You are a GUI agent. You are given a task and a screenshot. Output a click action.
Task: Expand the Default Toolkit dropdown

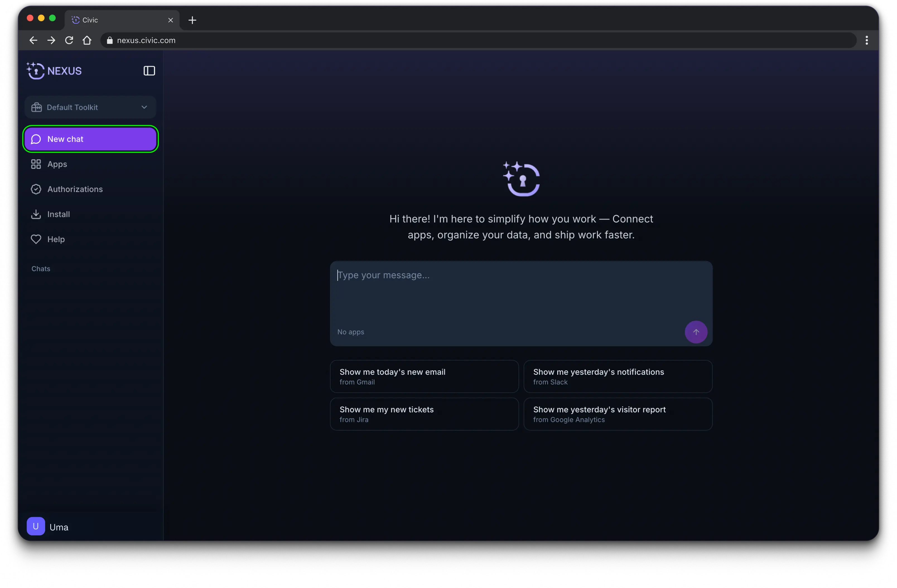point(90,107)
